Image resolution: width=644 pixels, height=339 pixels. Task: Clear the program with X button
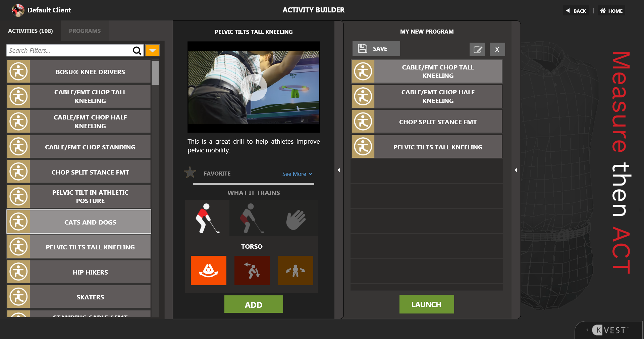(497, 49)
